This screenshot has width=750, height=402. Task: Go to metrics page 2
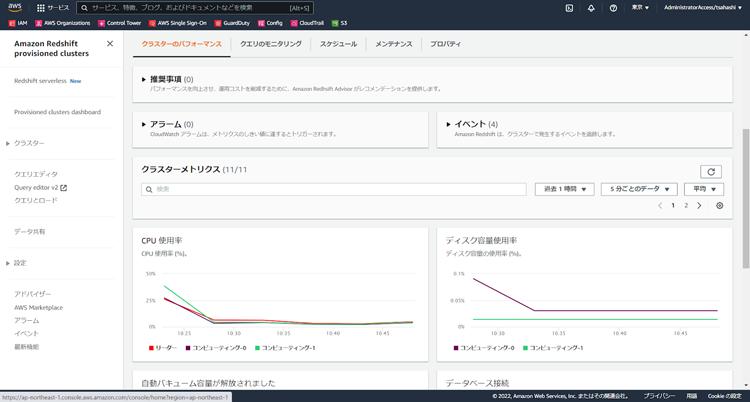[686, 206]
